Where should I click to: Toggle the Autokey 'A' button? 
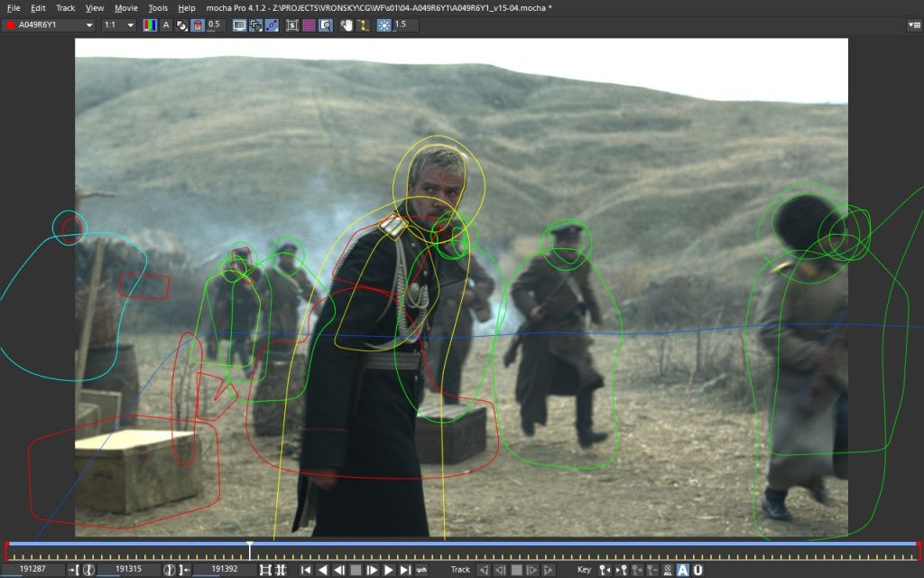(683, 570)
